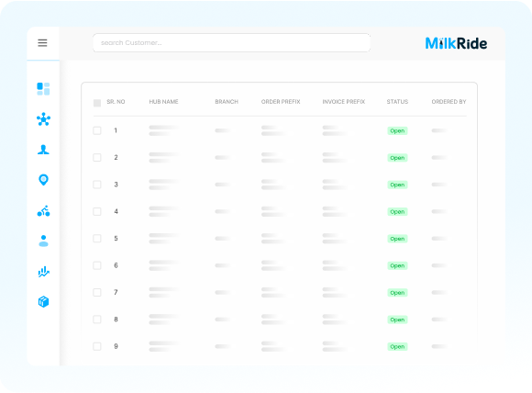Viewport: 532px width, 393px height.
Task: Click the MilkRide logo
Action: click(456, 43)
